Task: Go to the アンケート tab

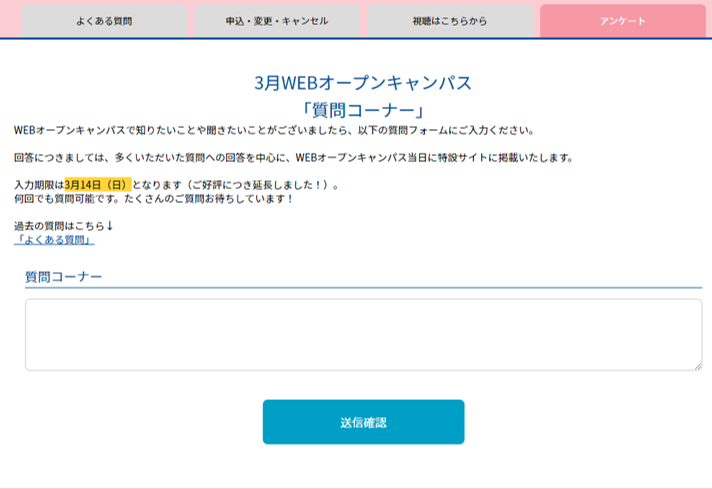Action: [622, 21]
